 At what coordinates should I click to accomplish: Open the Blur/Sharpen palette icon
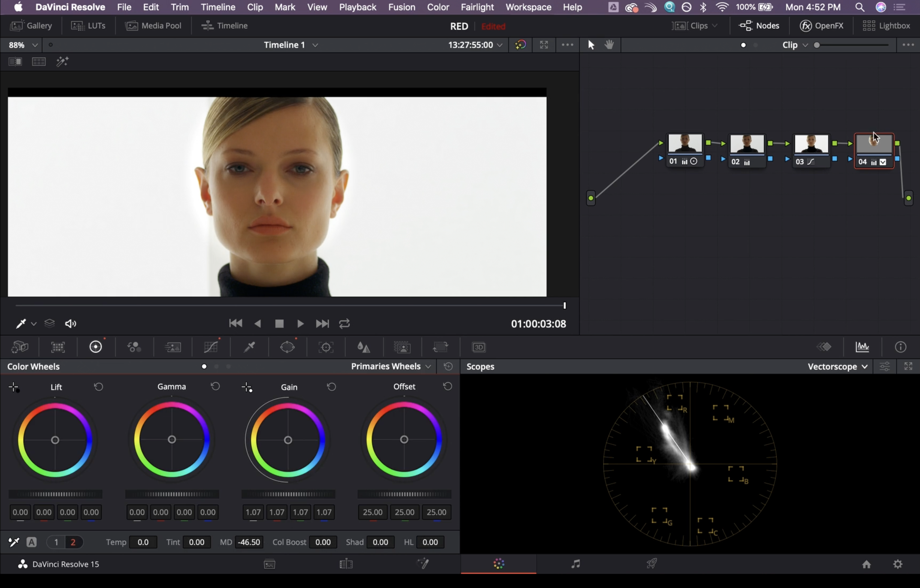point(363,347)
